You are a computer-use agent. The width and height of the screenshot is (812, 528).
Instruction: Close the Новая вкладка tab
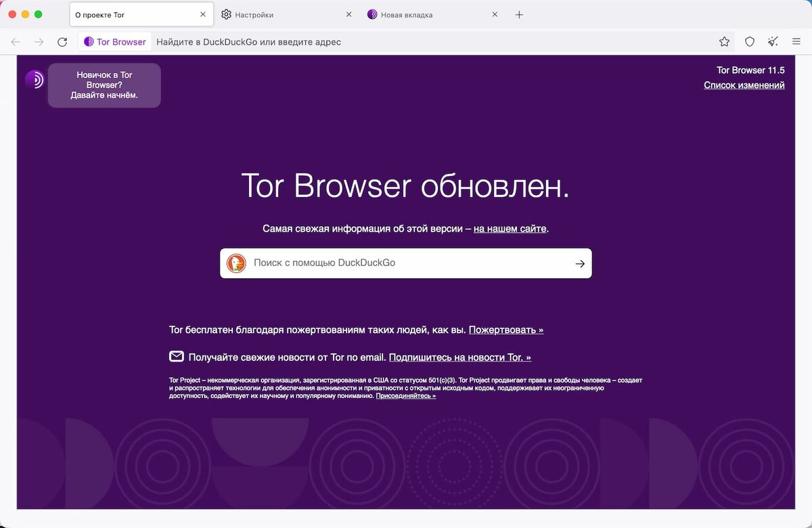(495, 14)
